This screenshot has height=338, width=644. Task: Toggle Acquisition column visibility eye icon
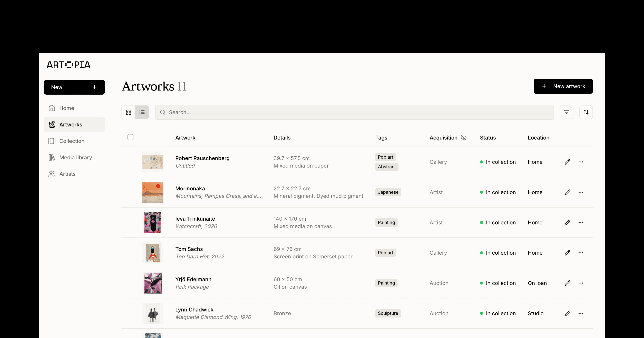(463, 138)
